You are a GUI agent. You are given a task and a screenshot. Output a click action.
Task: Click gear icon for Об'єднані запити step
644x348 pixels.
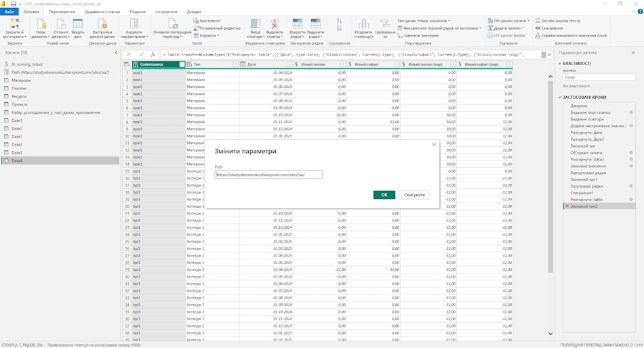point(631,152)
